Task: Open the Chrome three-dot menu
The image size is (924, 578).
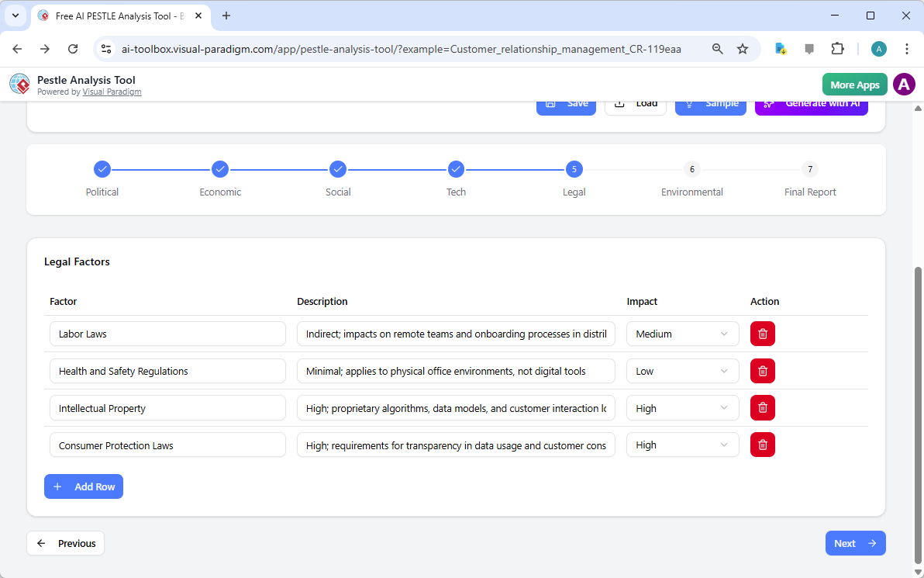Action: (x=907, y=48)
